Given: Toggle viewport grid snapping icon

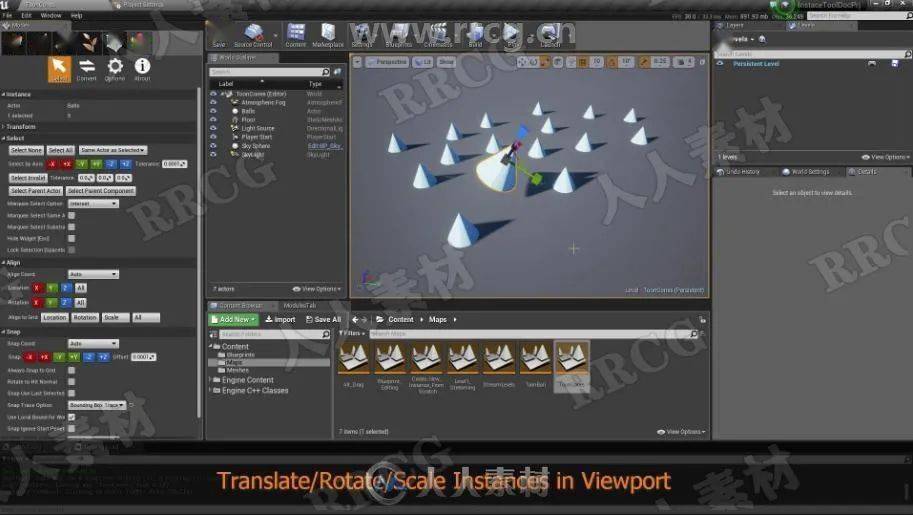Looking at the screenshot, I should pyautogui.click(x=583, y=62).
